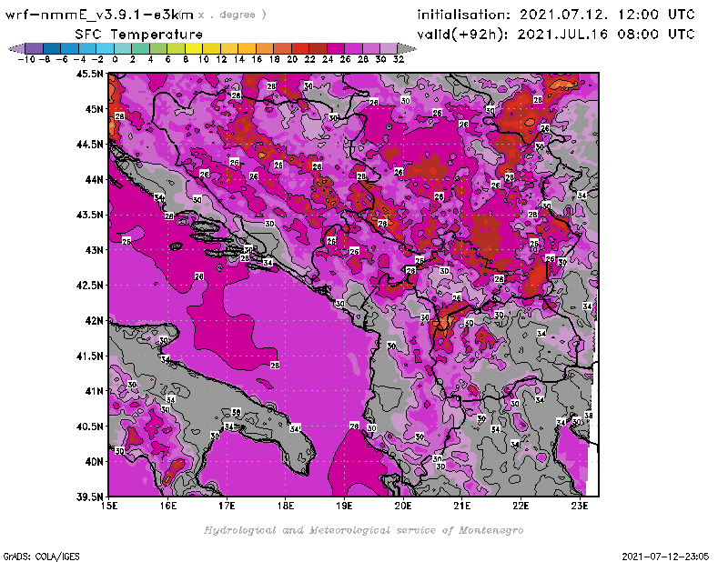Pick the legend swatch between 16 and 18
The height and width of the screenshot is (562, 728).
(265, 49)
